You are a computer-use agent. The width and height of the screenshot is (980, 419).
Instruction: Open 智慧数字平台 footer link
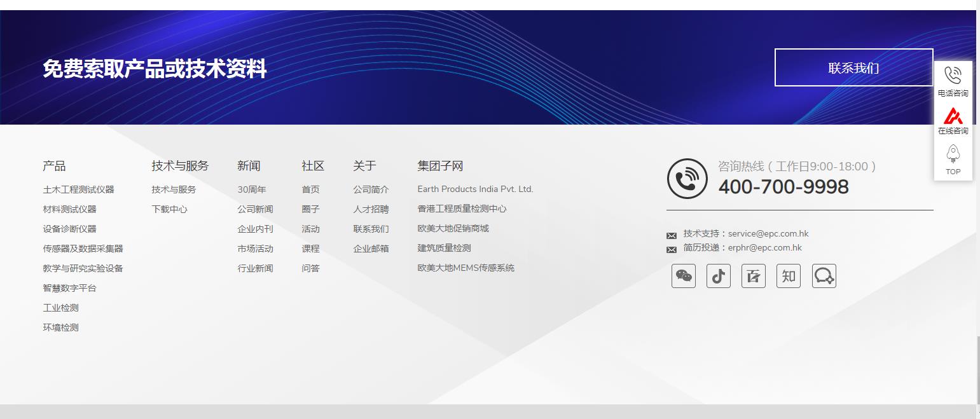(x=70, y=288)
